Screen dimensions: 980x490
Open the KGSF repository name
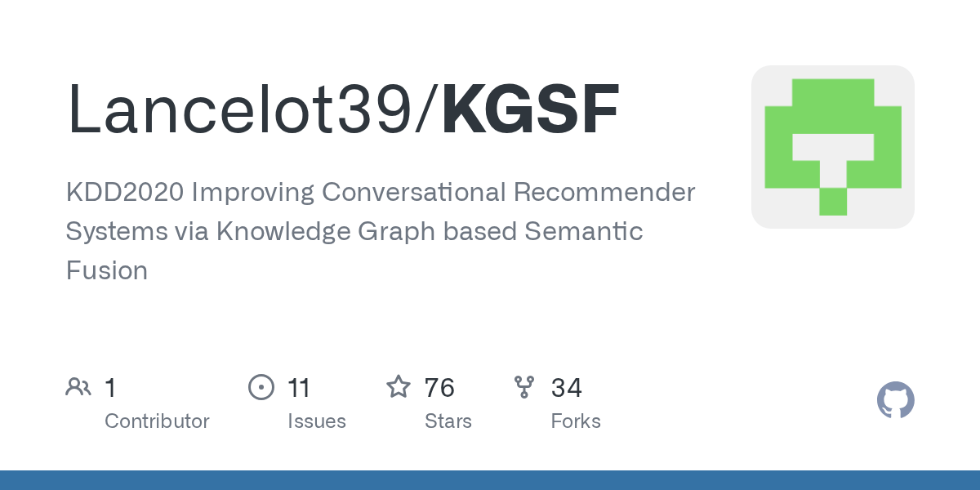(x=530, y=109)
